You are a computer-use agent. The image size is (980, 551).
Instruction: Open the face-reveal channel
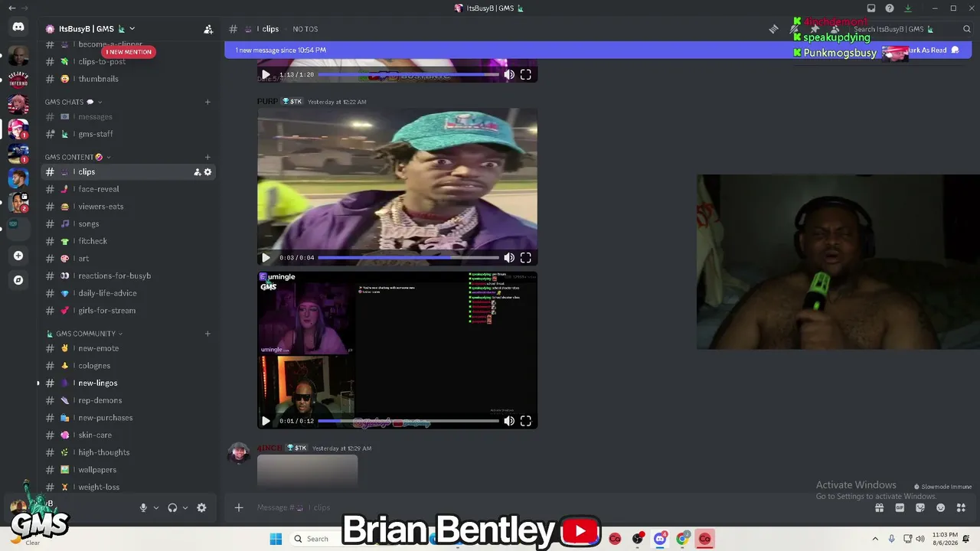127,189
